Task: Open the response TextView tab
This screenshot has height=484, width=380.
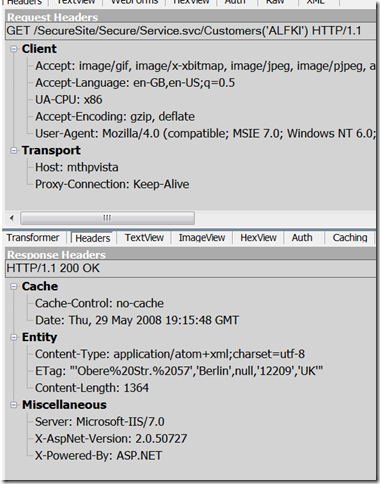Action: tap(144, 238)
